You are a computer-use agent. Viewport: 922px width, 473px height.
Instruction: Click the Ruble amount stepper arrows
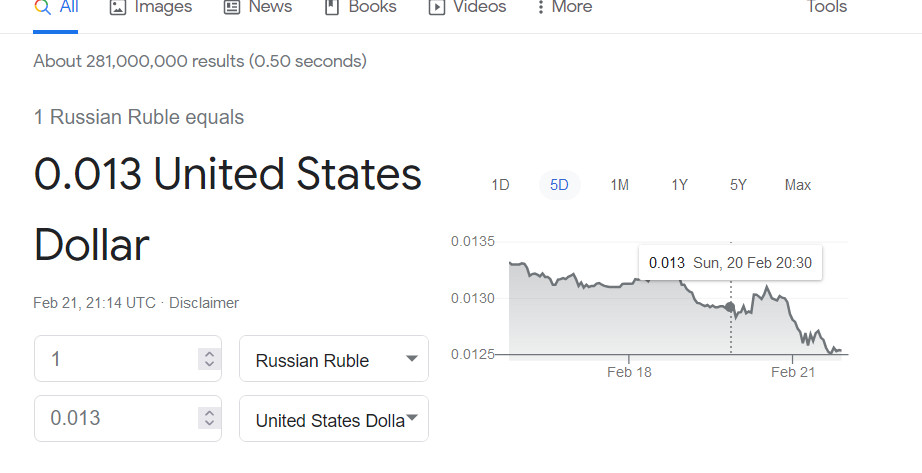208,359
